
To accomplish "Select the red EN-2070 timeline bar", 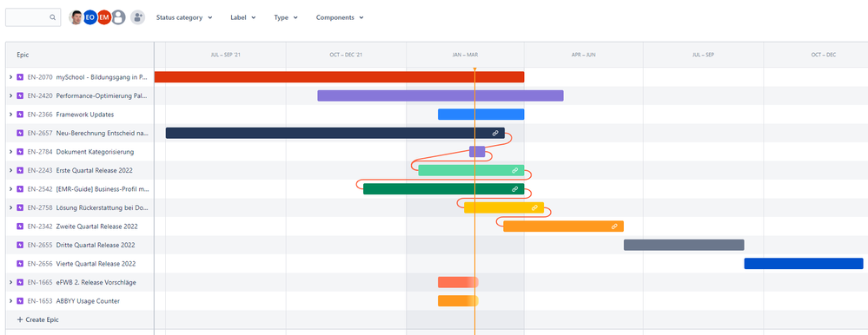I will [x=339, y=77].
